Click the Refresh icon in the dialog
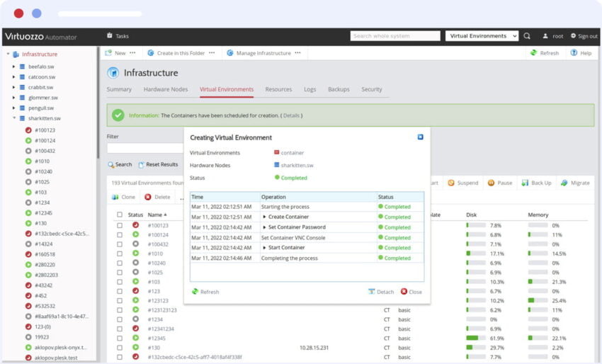 coord(195,292)
